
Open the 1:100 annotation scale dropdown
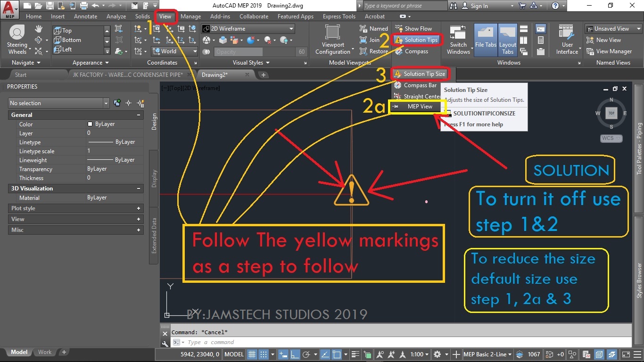coord(420,354)
